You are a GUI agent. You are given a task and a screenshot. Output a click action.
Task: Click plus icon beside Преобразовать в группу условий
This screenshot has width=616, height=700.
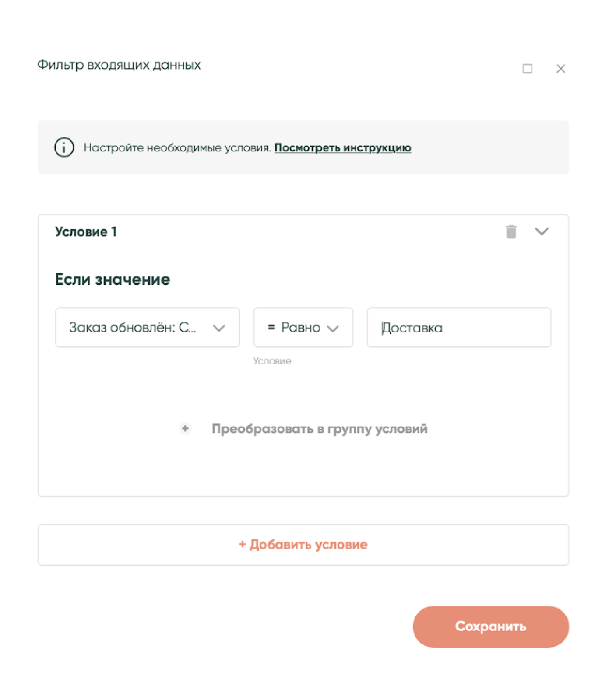(x=185, y=428)
